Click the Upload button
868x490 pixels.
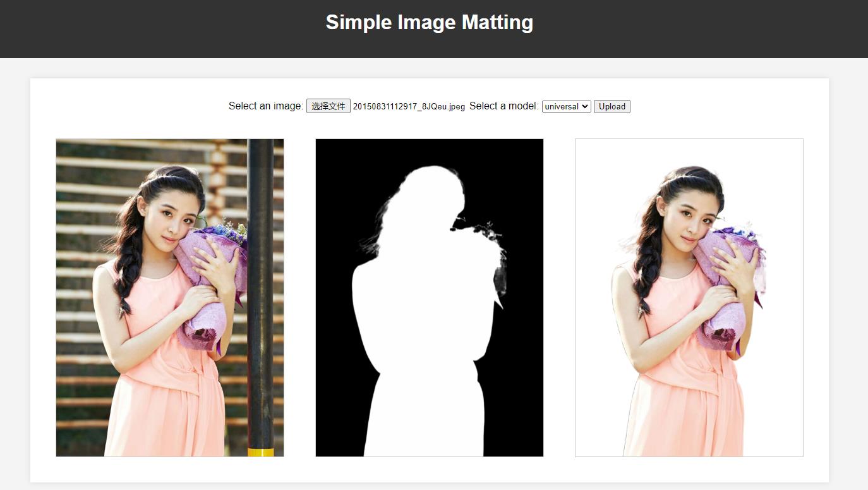(x=612, y=106)
